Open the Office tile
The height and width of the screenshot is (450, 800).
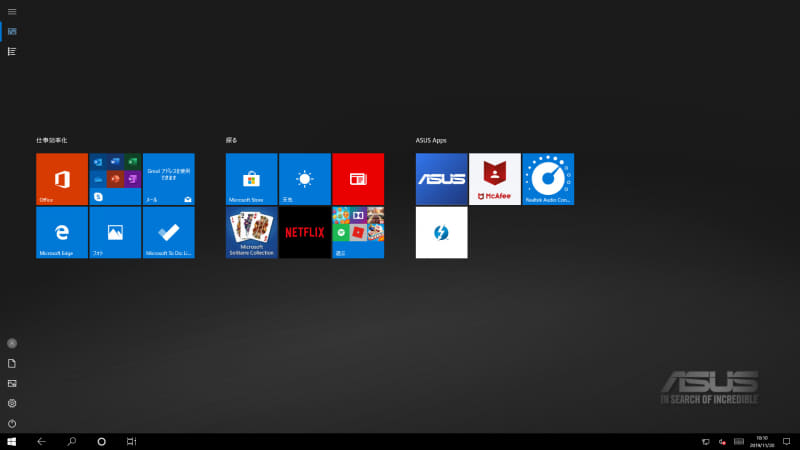62,179
